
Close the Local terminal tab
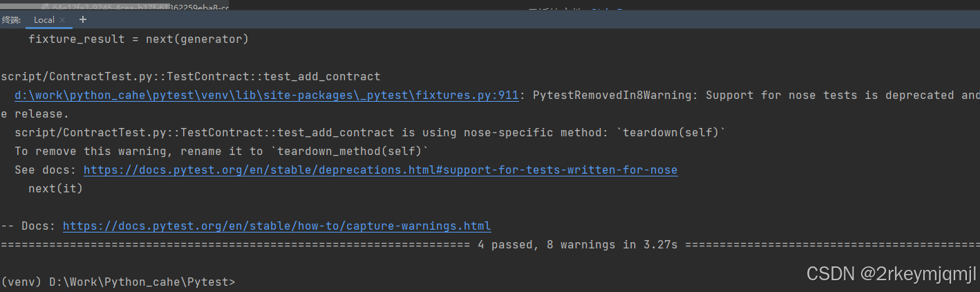pyautogui.click(x=62, y=20)
